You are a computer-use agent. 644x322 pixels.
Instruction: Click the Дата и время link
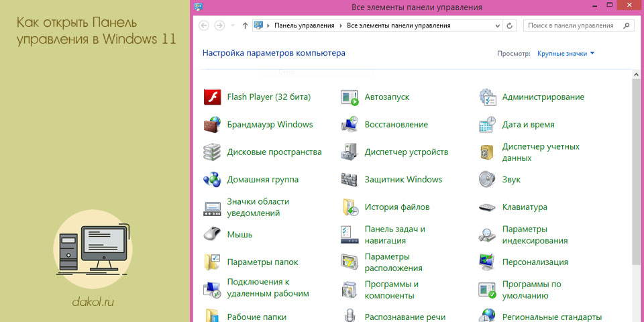[528, 125]
